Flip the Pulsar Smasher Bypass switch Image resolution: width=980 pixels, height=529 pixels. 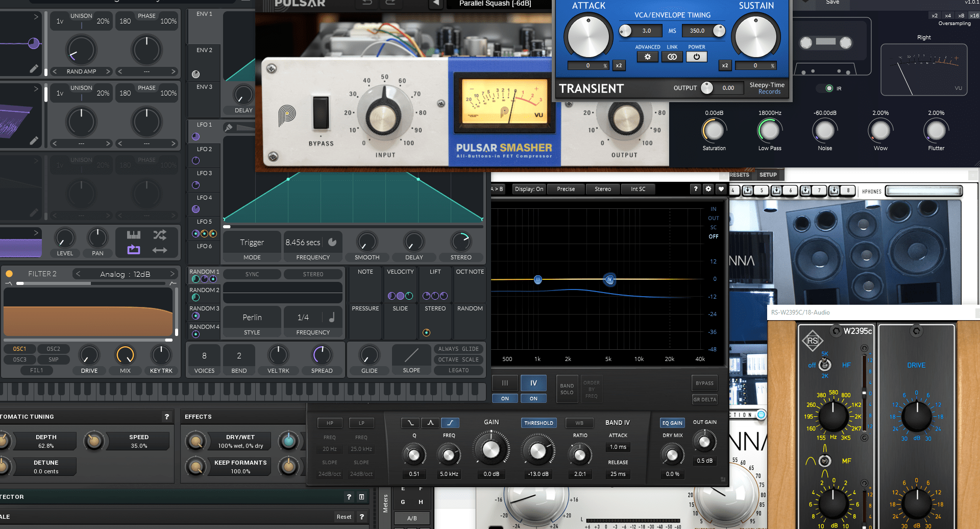coord(321,112)
